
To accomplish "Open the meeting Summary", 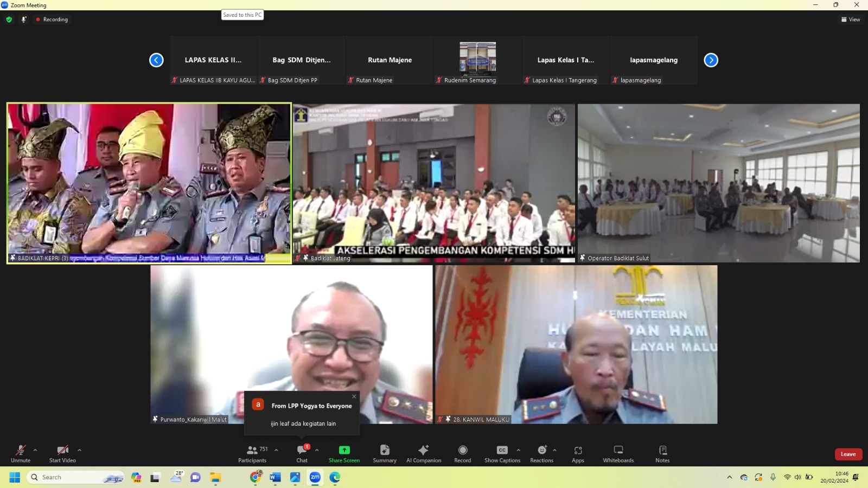I will [x=384, y=453].
